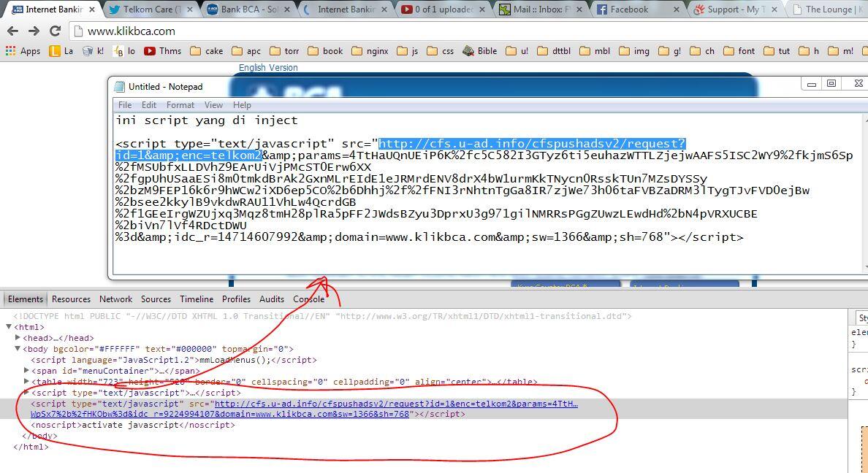Open the font bookmark folder
The width and height of the screenshot is (868, 473).
pyautogui.click(x=739, y=51)
